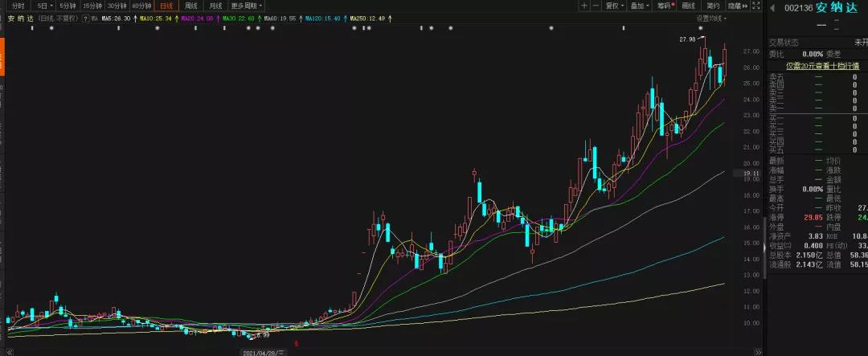Switch to the 周线 weekly tab

coord(190,6)
